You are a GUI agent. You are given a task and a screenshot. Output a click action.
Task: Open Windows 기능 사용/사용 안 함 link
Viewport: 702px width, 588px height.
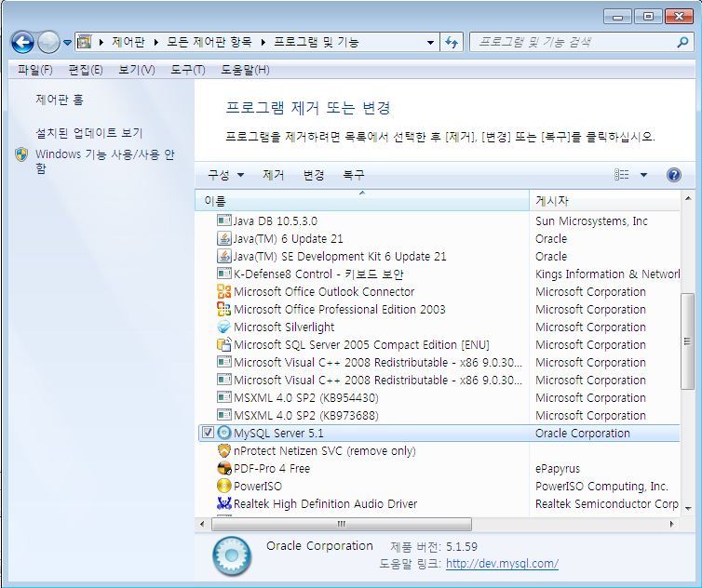click(x=105, y=161)
